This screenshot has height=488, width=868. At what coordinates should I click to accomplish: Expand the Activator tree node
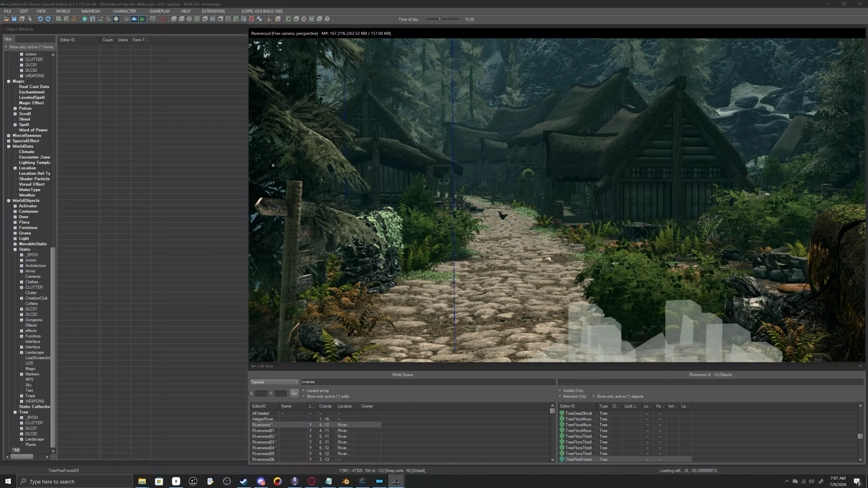pyautogui.click(x=15, y=206)
